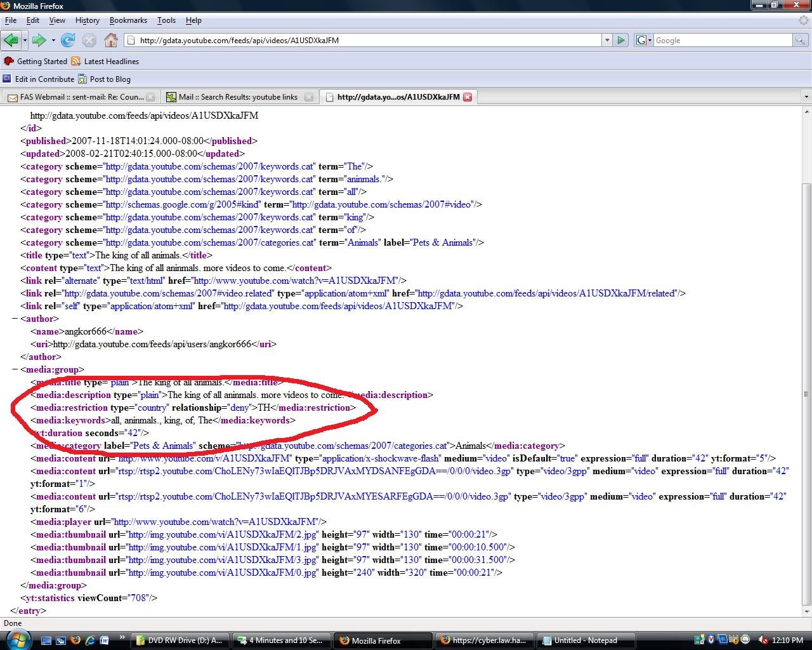Open the Bookmarks menu

click(x=128, y=20)
